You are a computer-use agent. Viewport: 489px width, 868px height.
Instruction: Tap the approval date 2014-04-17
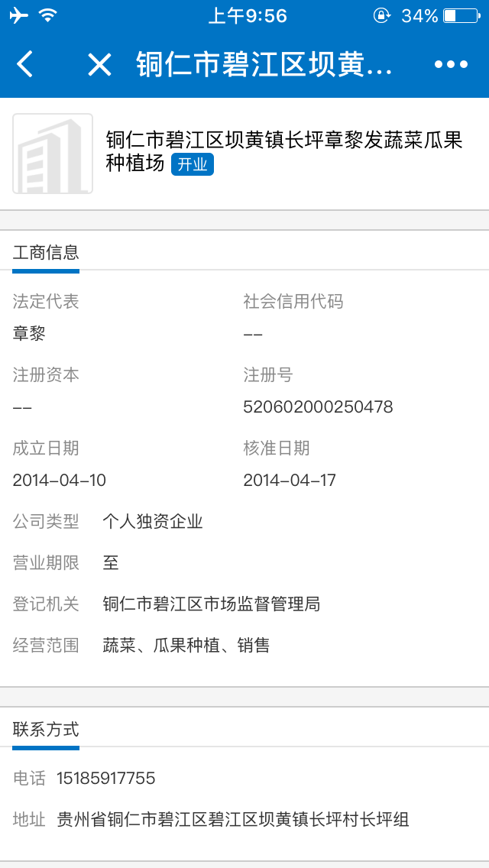[x=290, y=481]
